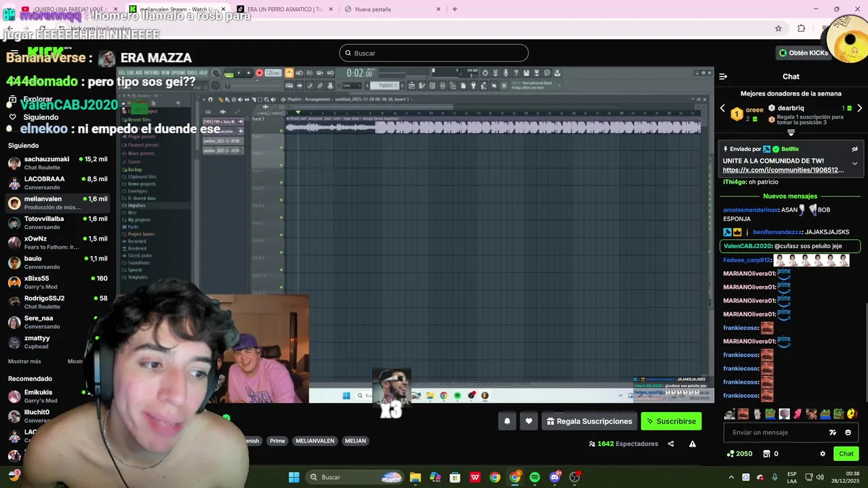Jump to Nuevos mensajes in chat
The width and height of the screenshot is (868, 488).
pos(790,196)
